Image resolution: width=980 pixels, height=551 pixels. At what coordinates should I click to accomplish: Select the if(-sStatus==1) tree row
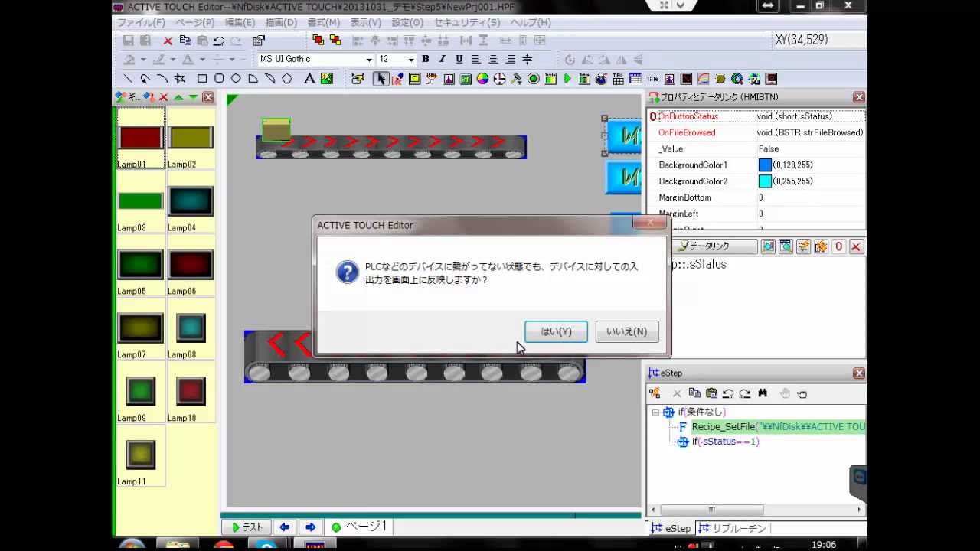tap(725, 442)
